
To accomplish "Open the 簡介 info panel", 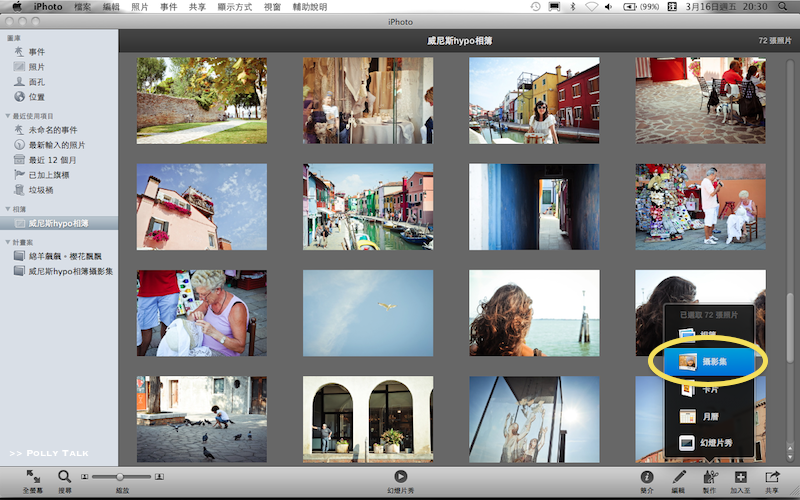I will [647, 477].
